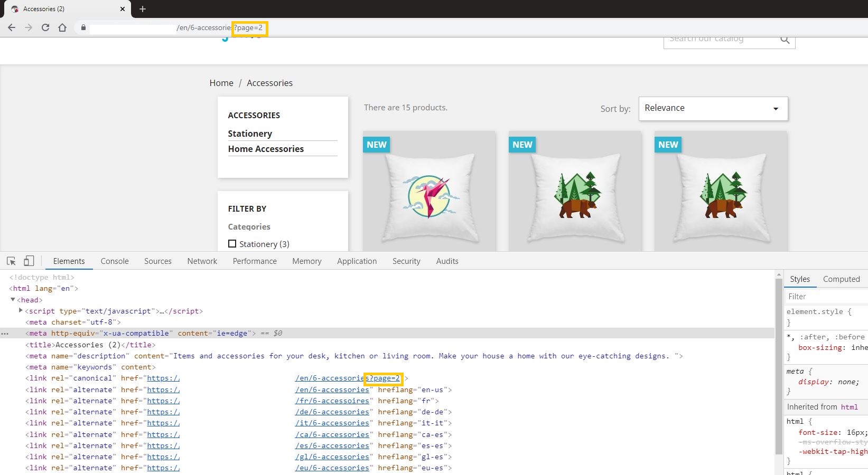Click the /de/6-accessories alternate href link
The image size is (868, 475).
click(x=332, y=412)
